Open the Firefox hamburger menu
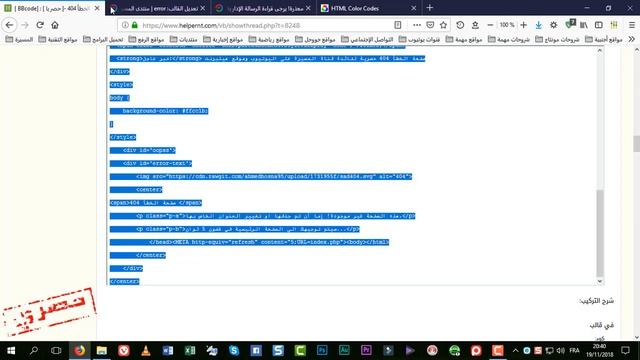Screen dimensions: 640x360 (x=632, y=25)
